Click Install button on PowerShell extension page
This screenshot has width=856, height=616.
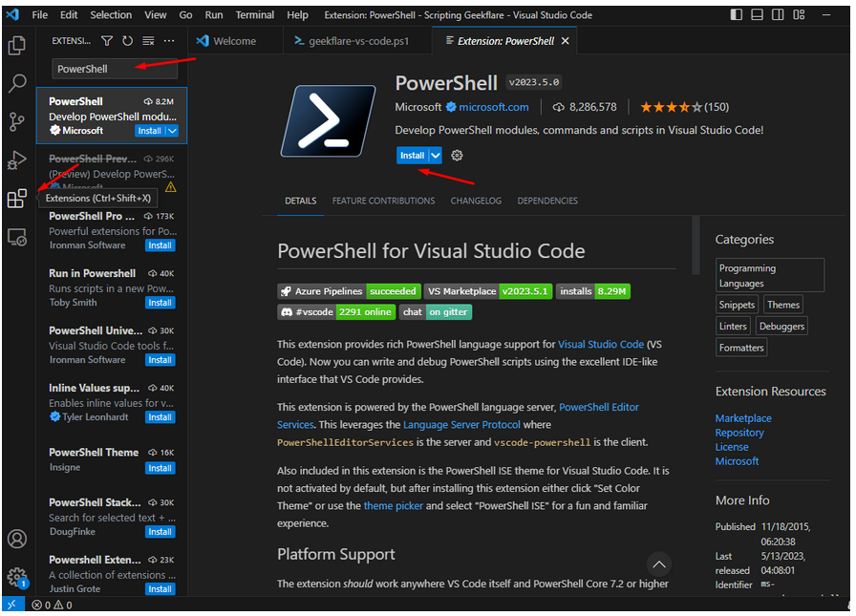[412, 156]
